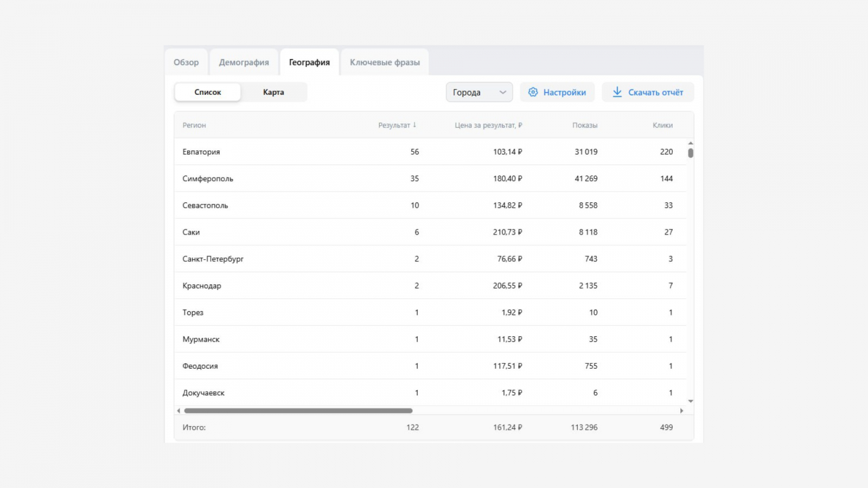Click the sort arrow next to Результат
This screenshot has width=868, height=488.
tap(414, 125)
